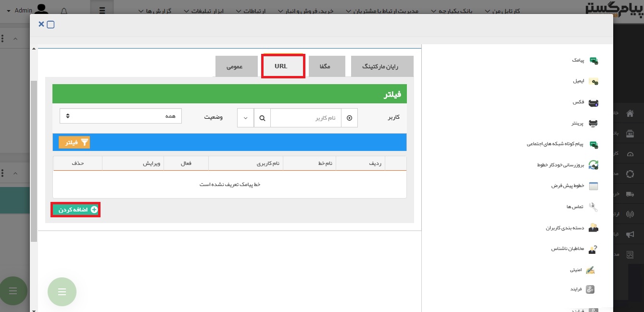Image resolution: width=644 pixels, height=312 pixels.
Task: Click the مخاطبان ناشناس unknown contacts icon
Action: point(593,249)
